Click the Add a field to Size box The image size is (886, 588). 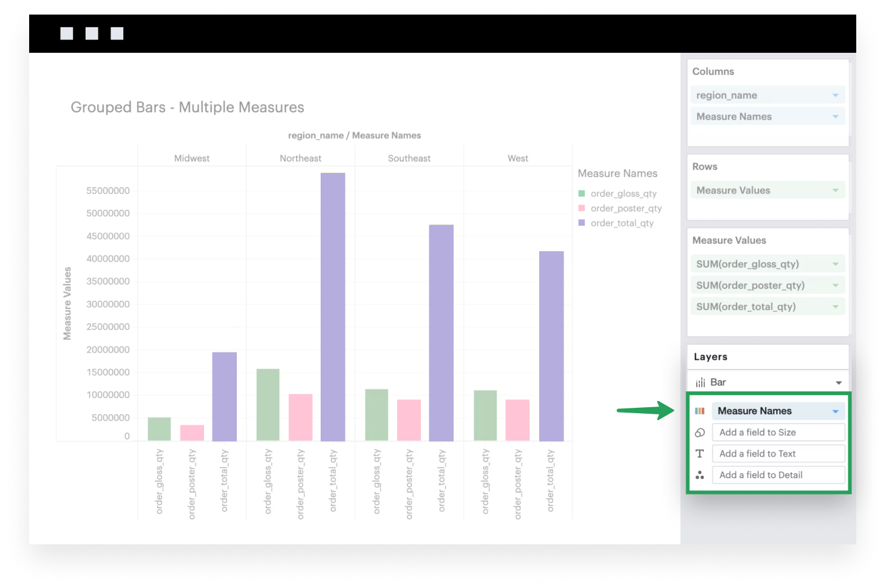778,433
